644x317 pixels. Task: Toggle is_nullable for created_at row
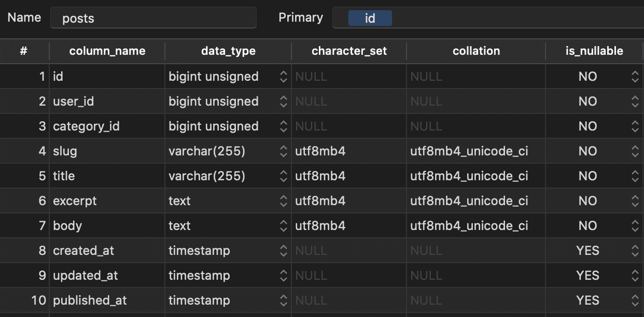tap(635, 250)
